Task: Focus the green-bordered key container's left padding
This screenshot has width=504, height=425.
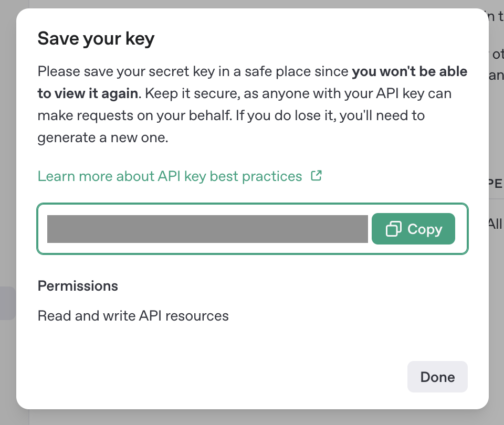Action: point(43,229)
